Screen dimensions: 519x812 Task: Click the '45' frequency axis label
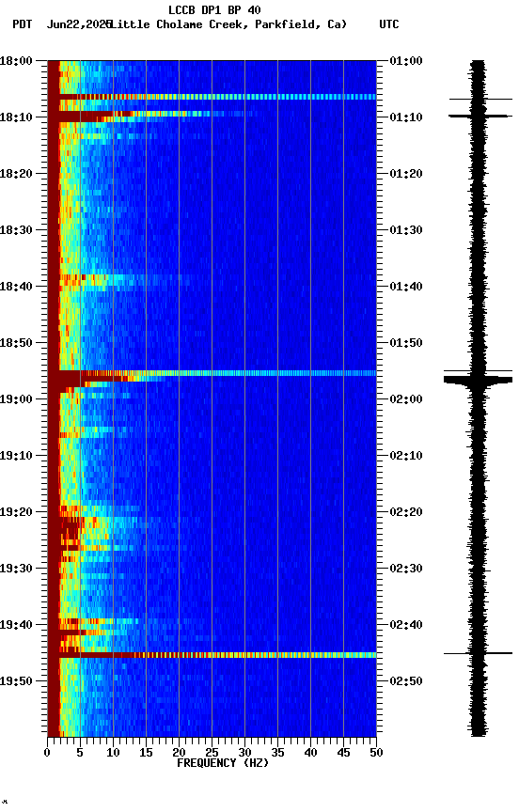click(343, 753)
